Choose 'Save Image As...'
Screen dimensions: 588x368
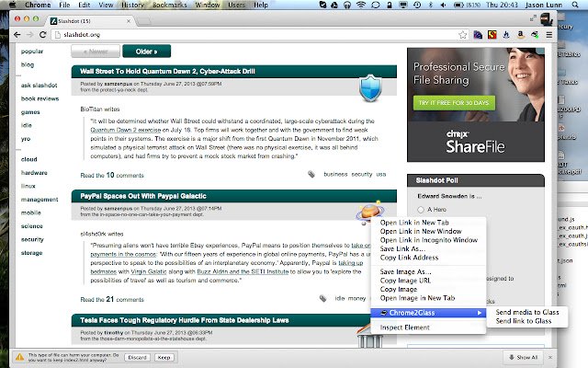click(x=405, y=271)
